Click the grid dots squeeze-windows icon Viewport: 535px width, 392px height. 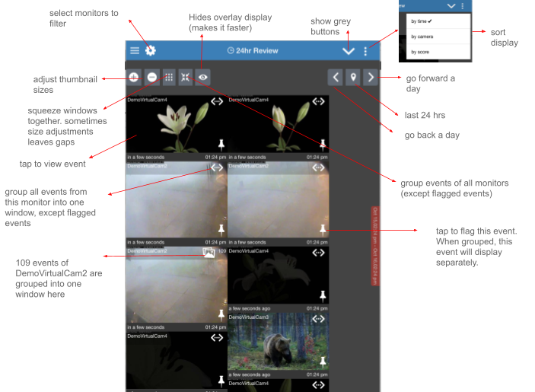pyautogui.click(x=169, y=78)
